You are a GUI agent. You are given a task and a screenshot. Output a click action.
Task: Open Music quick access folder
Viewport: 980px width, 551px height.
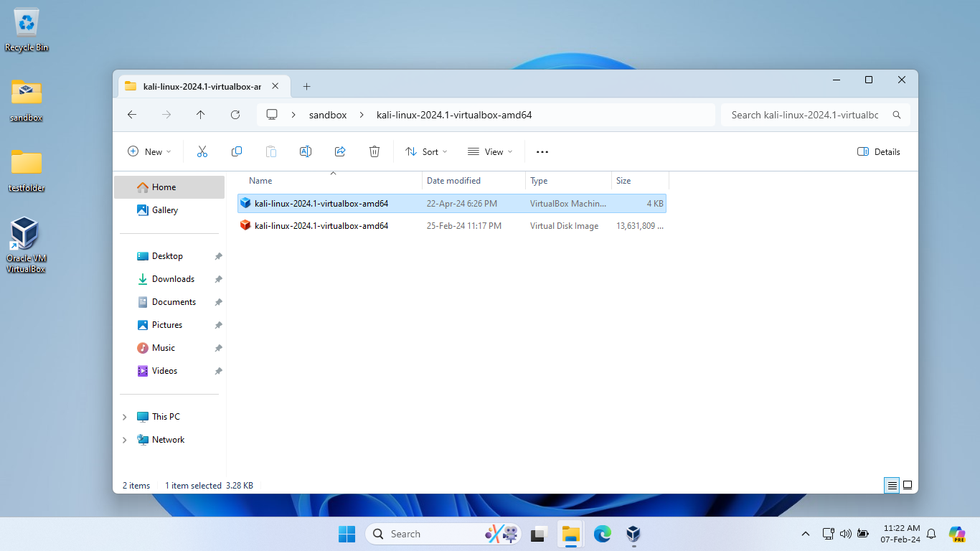pyautogui.click(x=169, y=348)
